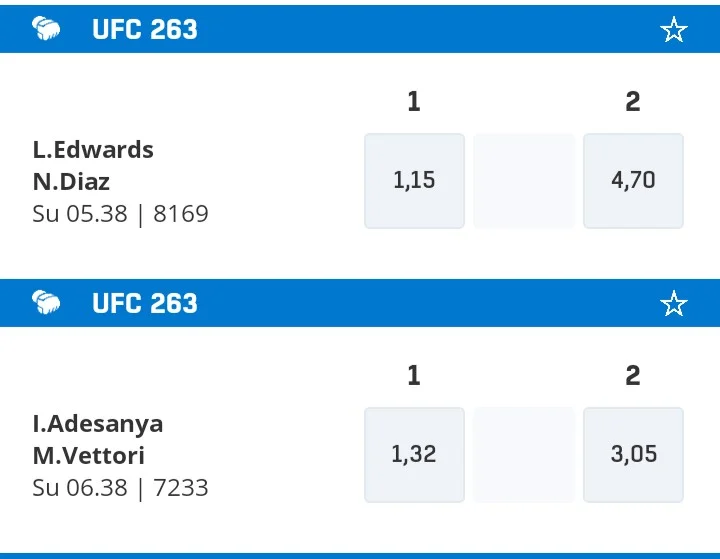720x559 pixels.
Task: Click the glove icon above Edwards vs Diaz
Action: click(46, 29)
